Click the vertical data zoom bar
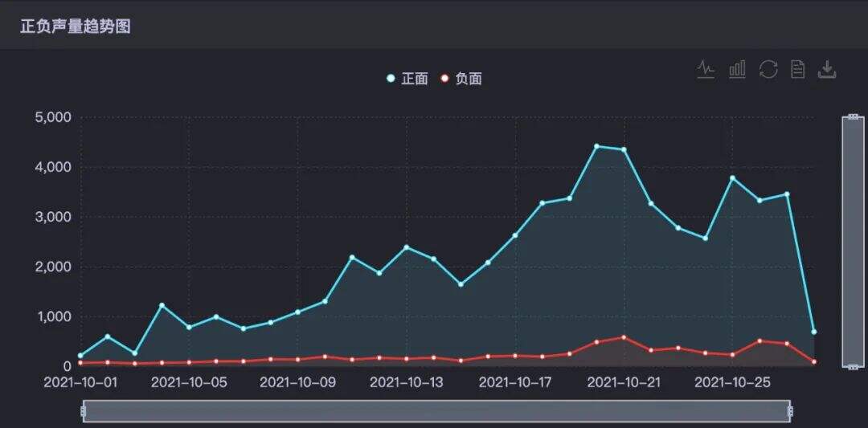This screenshot has height=428, width=868. pos(853,242)
